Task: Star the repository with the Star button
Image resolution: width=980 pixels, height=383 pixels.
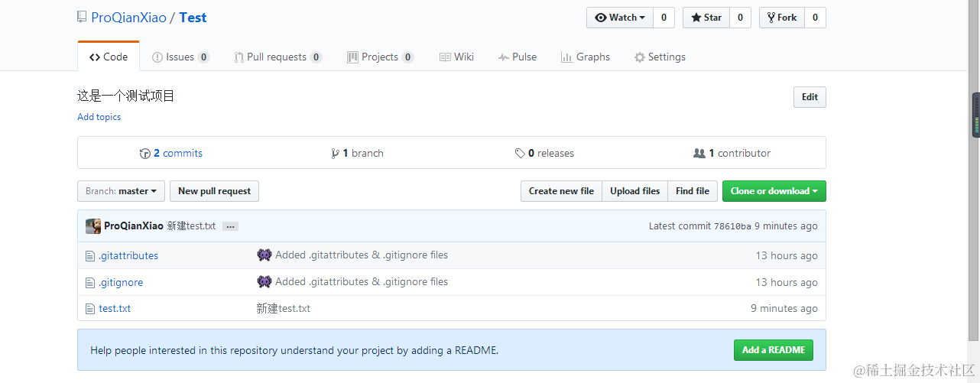Action: (706, 18)
